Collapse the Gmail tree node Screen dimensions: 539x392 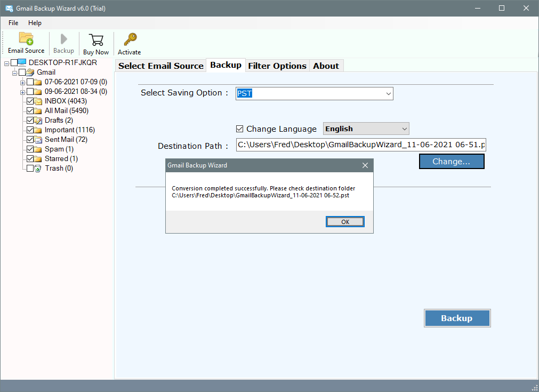click(x=14, y=73)
